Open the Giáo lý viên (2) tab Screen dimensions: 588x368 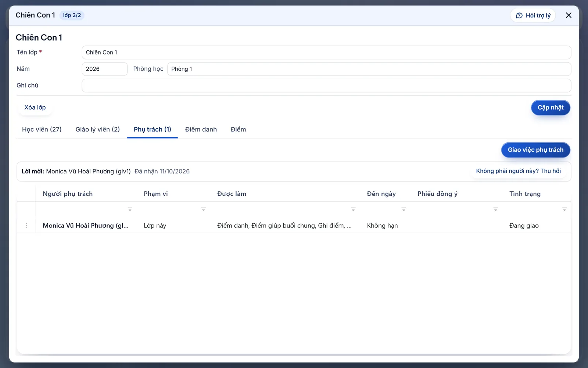pyautogui.click(x=98, y=130)
